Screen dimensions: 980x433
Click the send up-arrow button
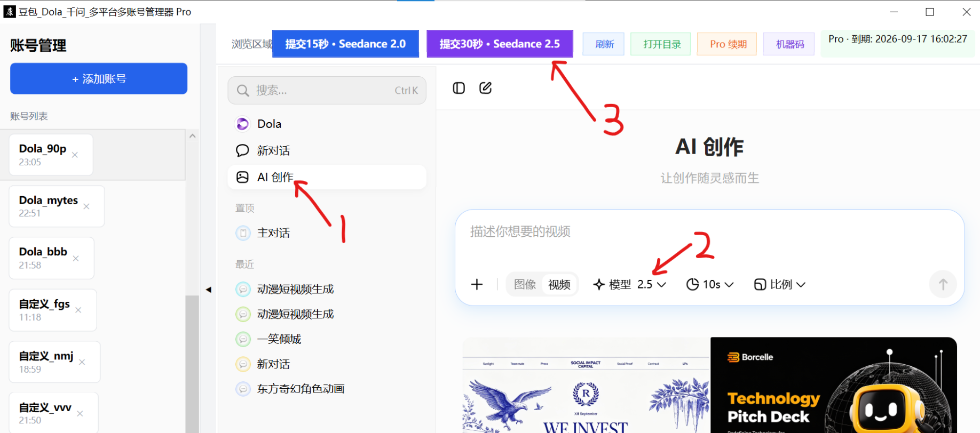click(x=943, y=284)
